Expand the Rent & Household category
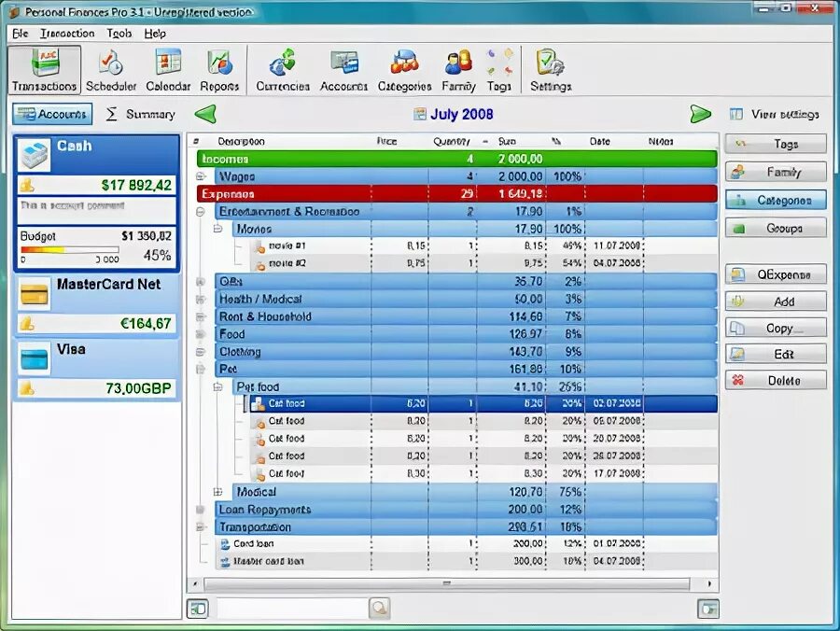This screenshot has width=840, height=631. pyautogui.click(x=201, y=316)
